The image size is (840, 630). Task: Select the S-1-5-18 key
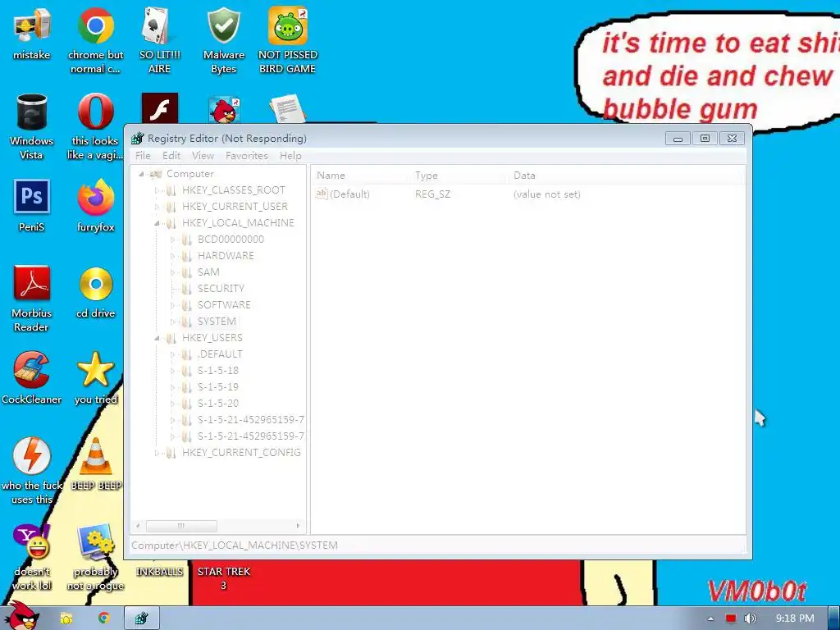click(218, 371)
